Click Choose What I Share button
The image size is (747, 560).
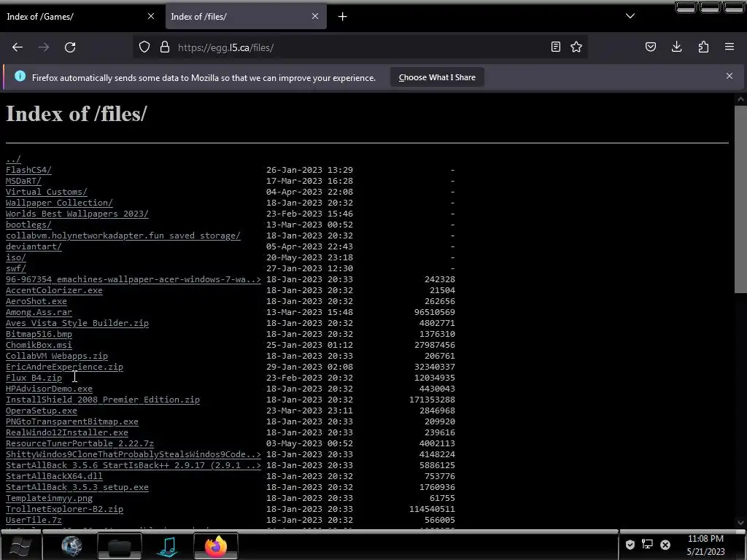click(437, 77)
